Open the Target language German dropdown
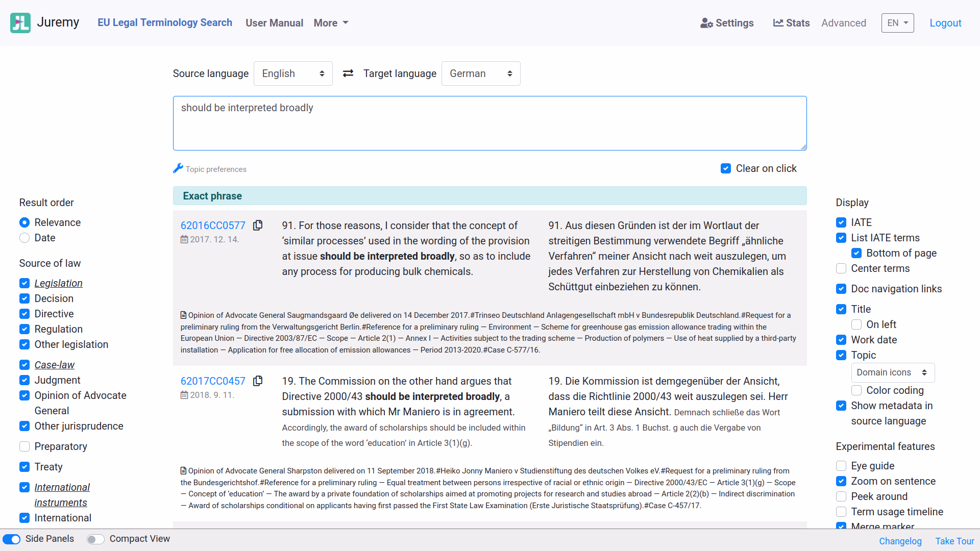This screenshot has height=551, width=980. click(481, 73)
